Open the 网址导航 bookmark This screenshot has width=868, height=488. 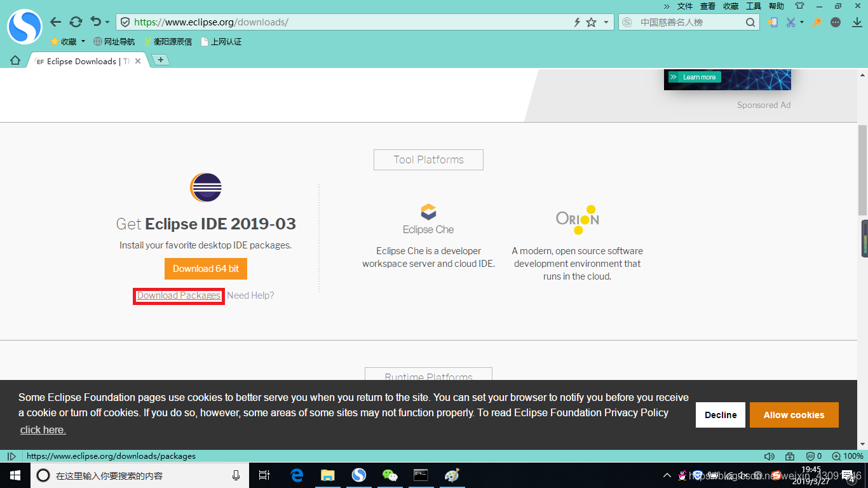click(114, 42)
